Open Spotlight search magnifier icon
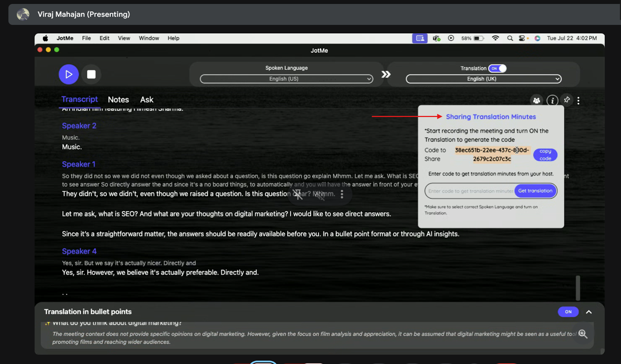The width and height of the screenshot is (621, 364). pyautogui.click(x=510, y=38)
